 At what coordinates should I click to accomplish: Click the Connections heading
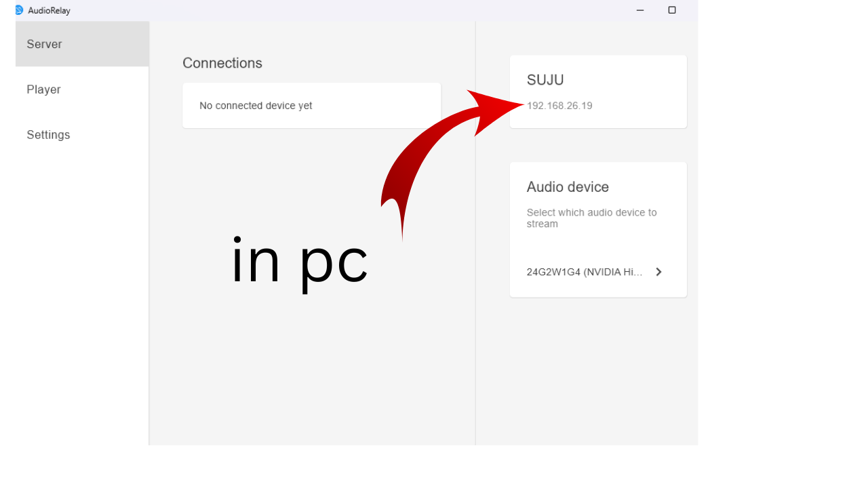tap(222, 62)
